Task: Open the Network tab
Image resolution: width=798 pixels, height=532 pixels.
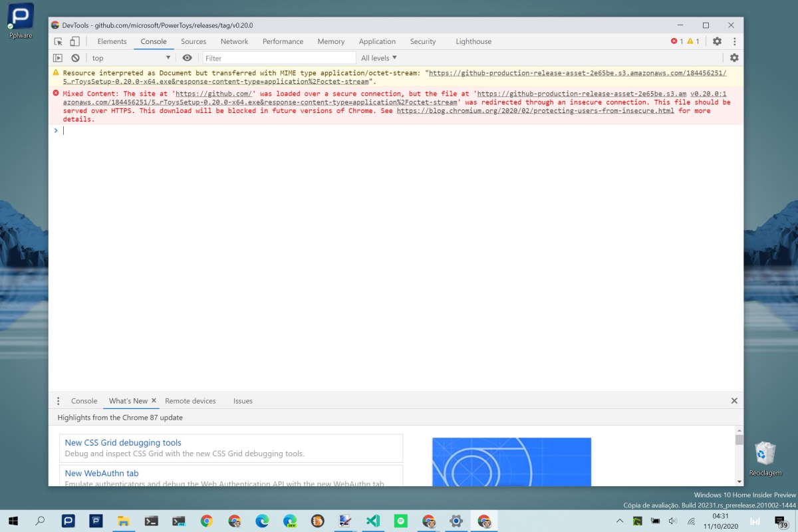Action: [x=234, y=41]
